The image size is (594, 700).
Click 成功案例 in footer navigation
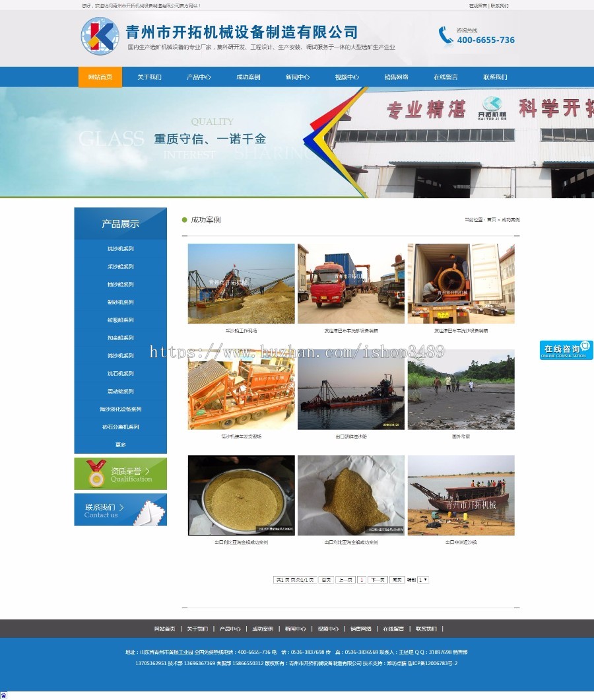263,629
